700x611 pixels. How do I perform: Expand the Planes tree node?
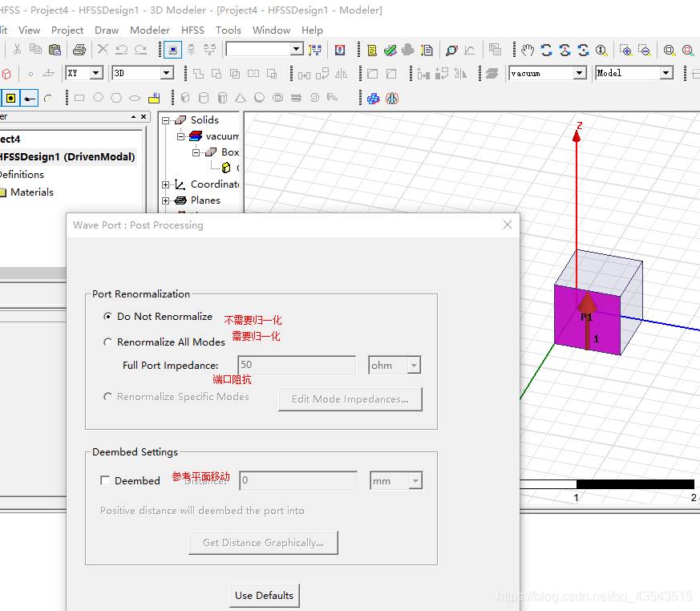166,200
